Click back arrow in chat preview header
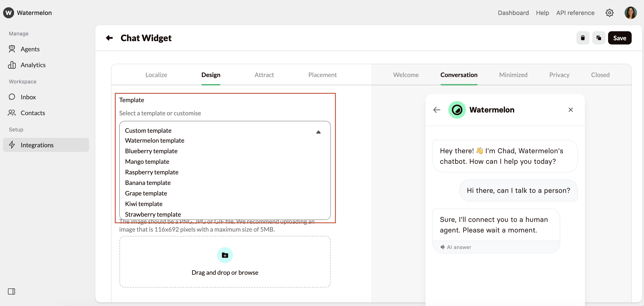Image resolution: width=644 pixels, height=306 pixels. coord(437,110)
